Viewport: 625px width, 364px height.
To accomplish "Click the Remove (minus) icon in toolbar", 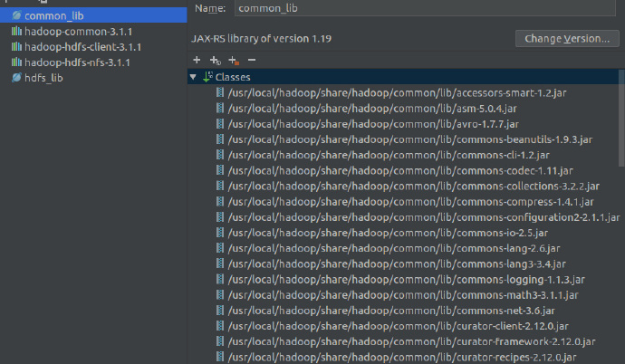I will coord(251,60).
